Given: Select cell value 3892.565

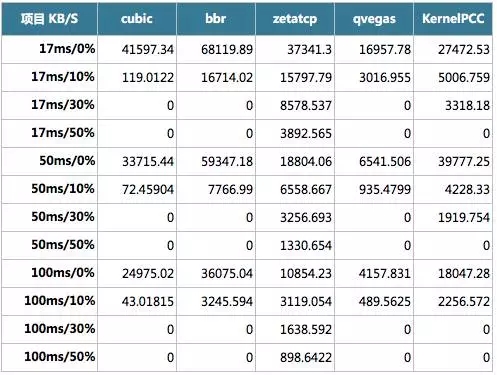Looking at the screenshot, I should click(x=306, y=134).
